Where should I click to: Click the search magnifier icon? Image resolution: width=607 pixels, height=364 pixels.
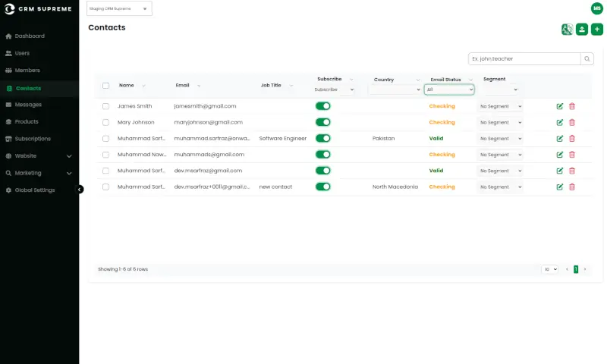tap(587, 59)
